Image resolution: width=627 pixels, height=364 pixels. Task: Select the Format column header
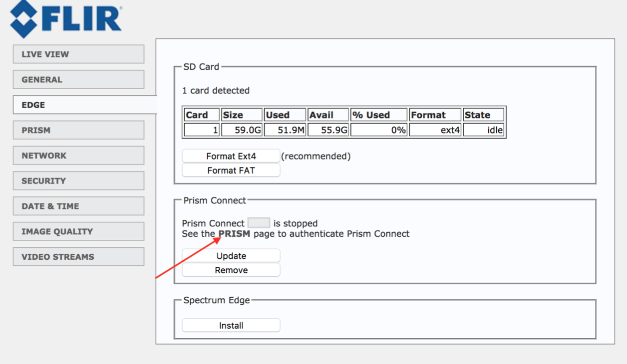point(435,115)
